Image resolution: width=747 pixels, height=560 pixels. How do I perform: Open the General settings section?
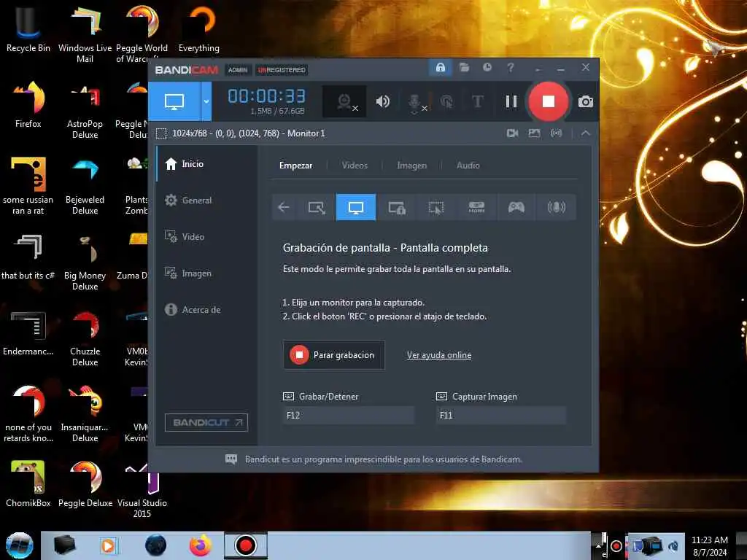206,201
